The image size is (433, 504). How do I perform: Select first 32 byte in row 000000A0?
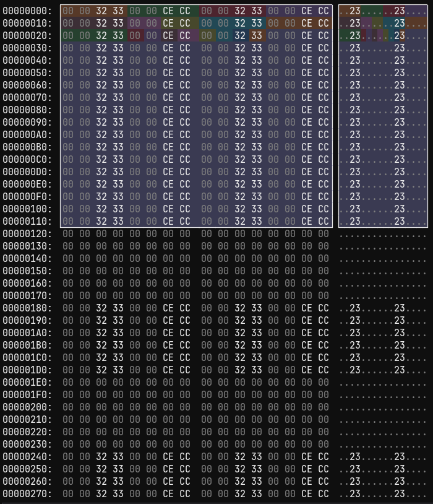101,134
